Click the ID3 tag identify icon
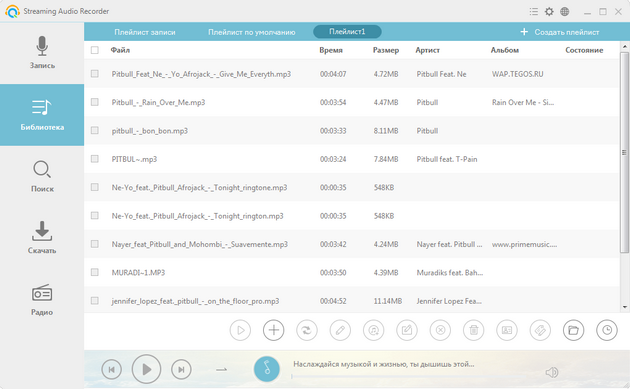Viewport: 630px width, 389px height. [540, 330]
